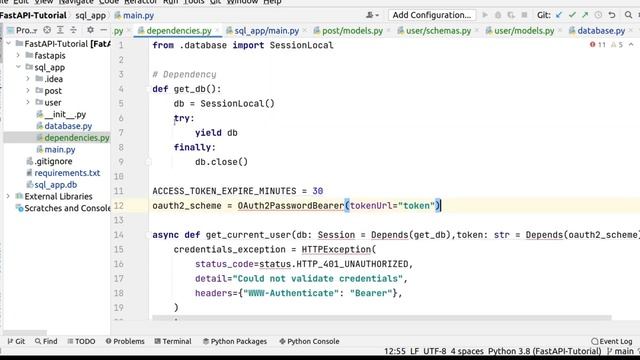Click the Run with Coverage icon

(x=511, y=15)
